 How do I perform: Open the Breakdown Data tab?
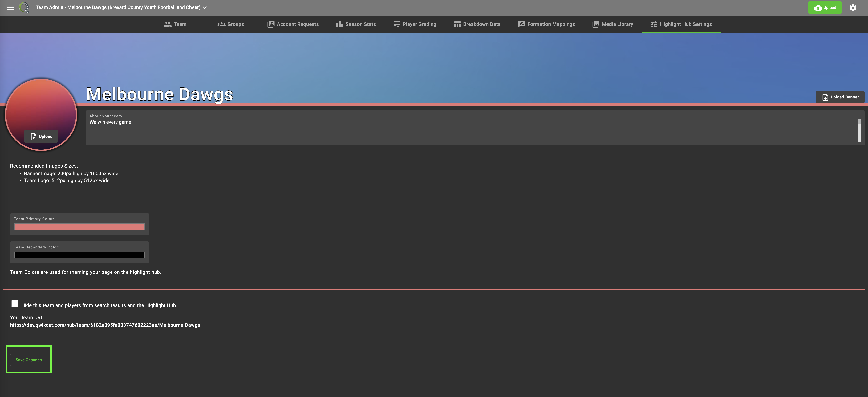coord(477,24)
